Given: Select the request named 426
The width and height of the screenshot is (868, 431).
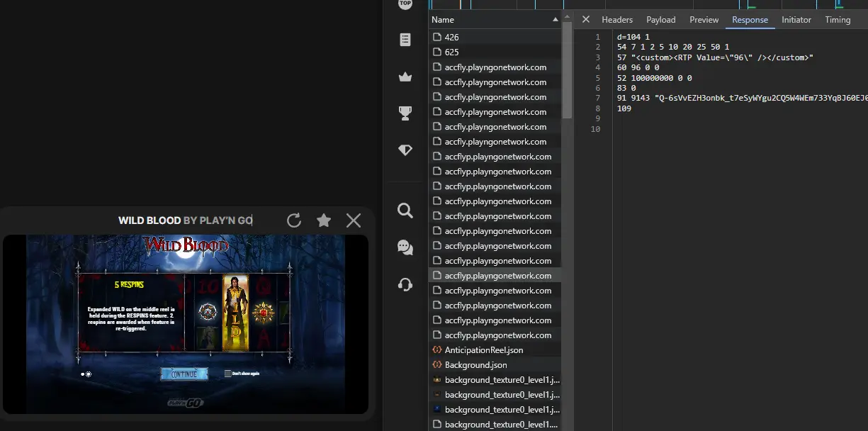Looking at the screenshot, I should pyautogui.click(x=495, y=37).
